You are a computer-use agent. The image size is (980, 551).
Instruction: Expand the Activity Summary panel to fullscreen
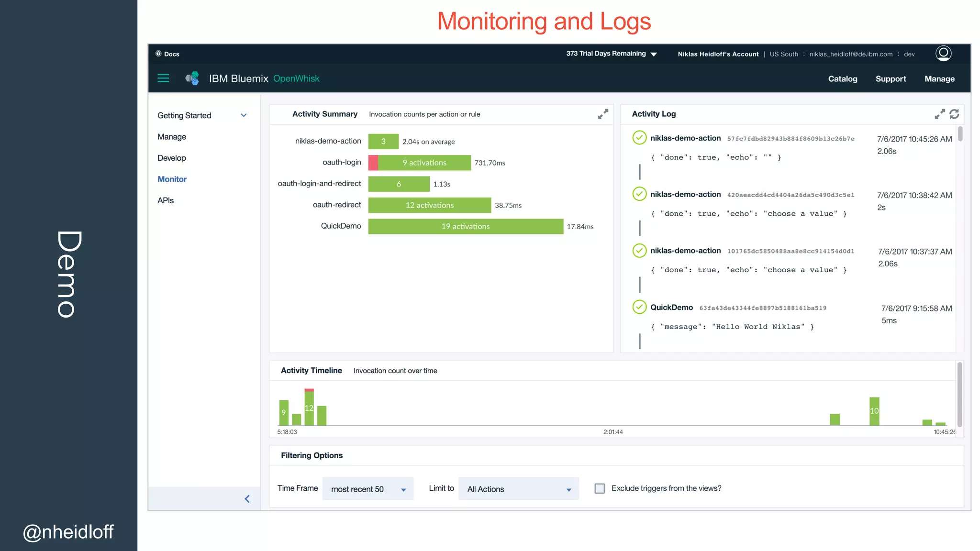pyautogui.click(x=603, y=114)
